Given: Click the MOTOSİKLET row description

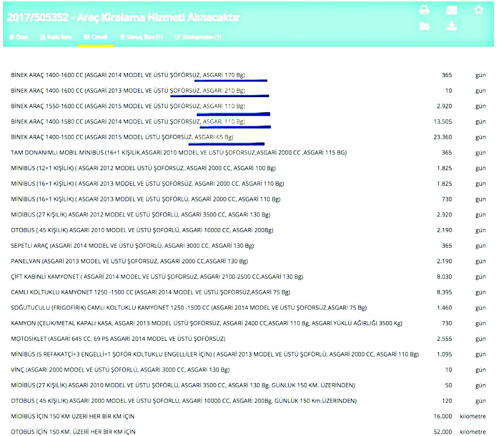Looking at the screenshot, I should (118, 339).
